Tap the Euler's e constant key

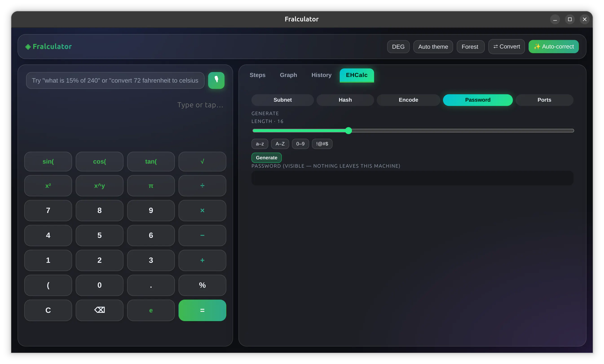click(x=151, y=310)
